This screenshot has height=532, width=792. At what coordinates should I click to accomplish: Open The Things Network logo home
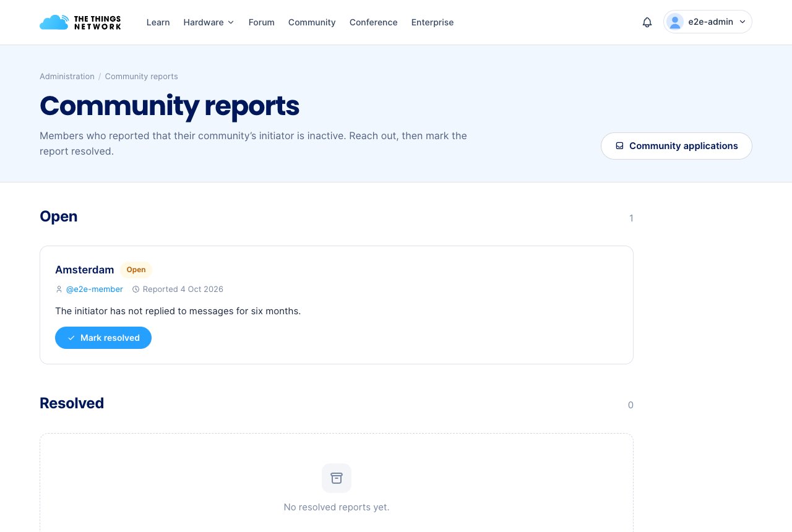(80, 22)
